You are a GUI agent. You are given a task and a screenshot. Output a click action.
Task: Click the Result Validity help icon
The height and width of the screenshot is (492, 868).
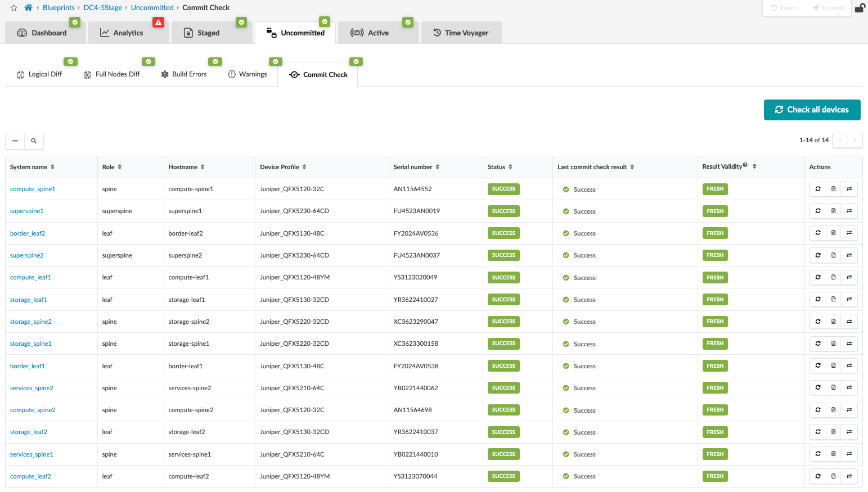pos(745,165)
